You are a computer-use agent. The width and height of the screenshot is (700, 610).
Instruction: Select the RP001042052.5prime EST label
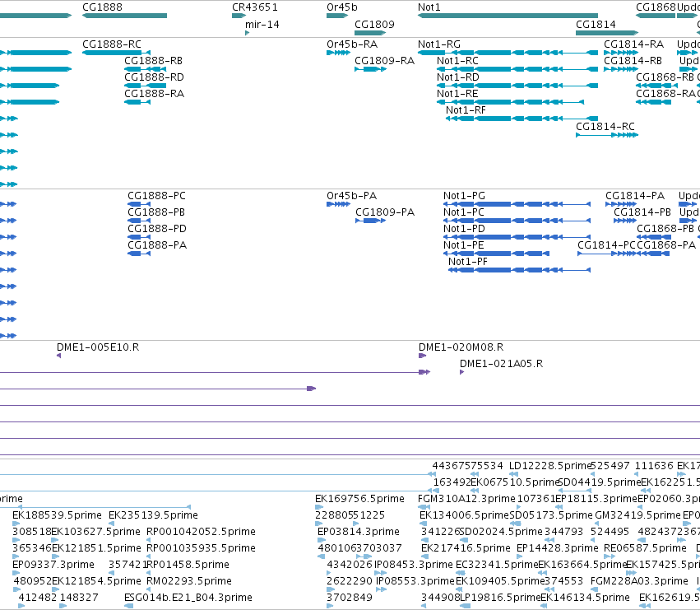point(201,532)
